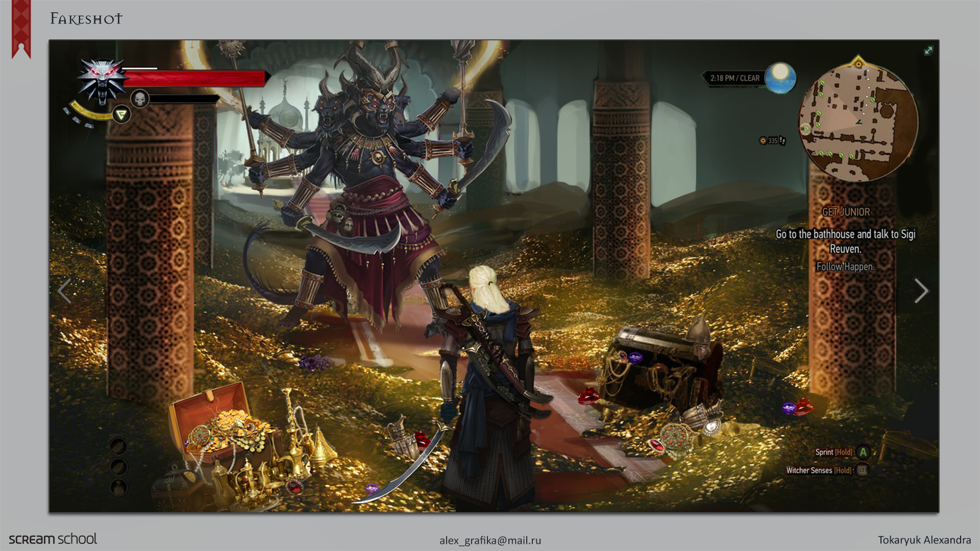
Task: Click the red bookmark ribbon icon
Action: [x=21, y=29]
